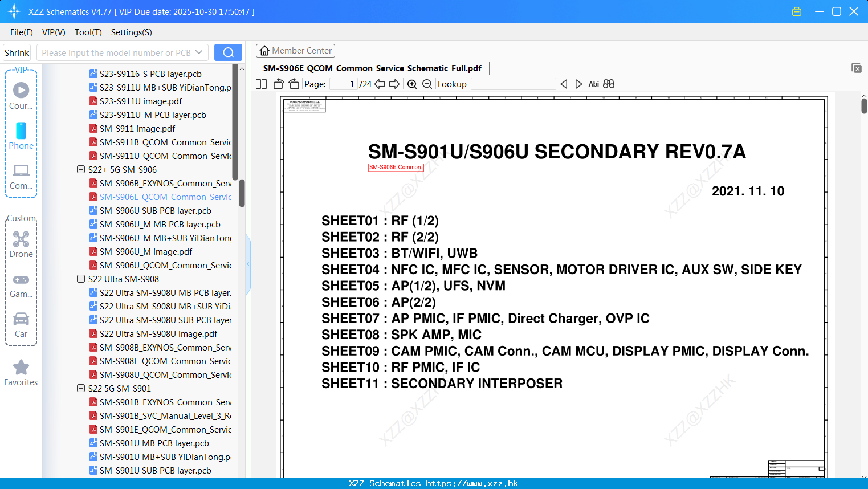The image size is (868, 489).
Task: Open the Tool(T) menu
Action: click(88, 32)
